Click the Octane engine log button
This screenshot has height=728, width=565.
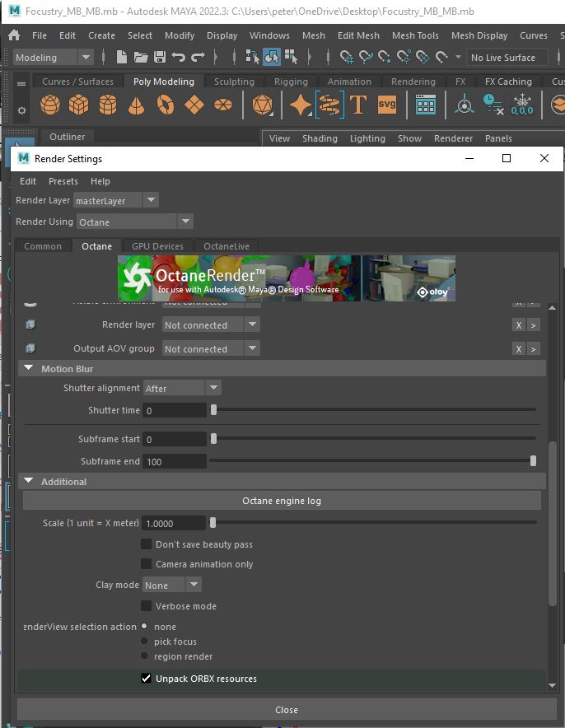[x=282, y=501]
